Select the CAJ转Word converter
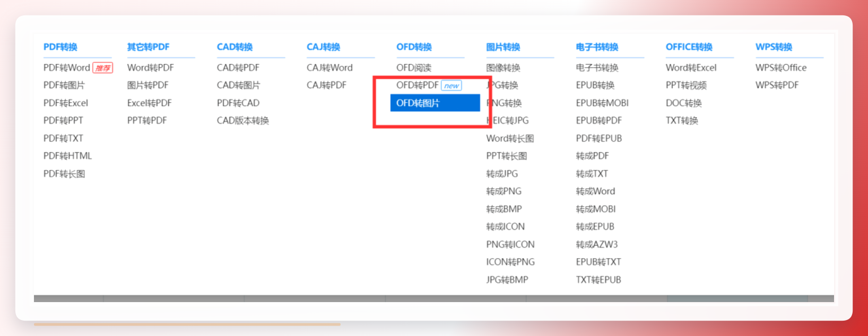 [329, 68]
